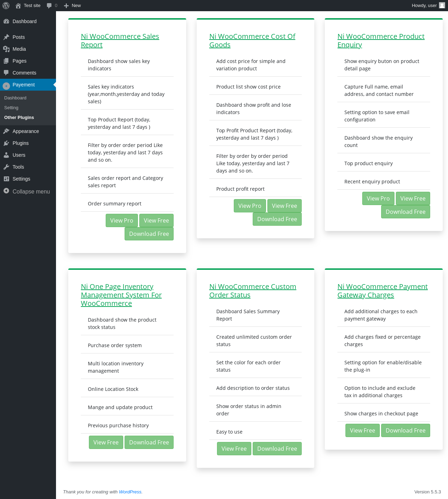Click View Free for Custom Order Status
This screenshot has height=499, width=448.
coord(234,449)
